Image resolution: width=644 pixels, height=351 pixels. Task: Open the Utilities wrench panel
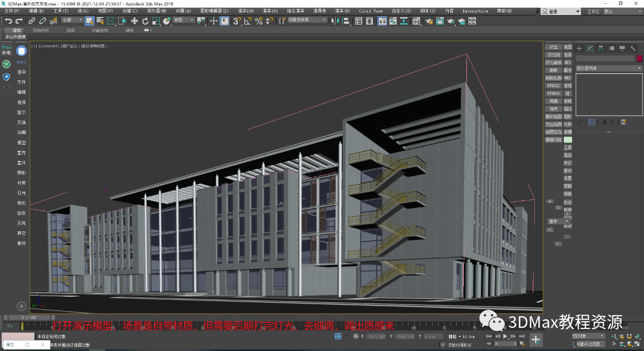633,48
